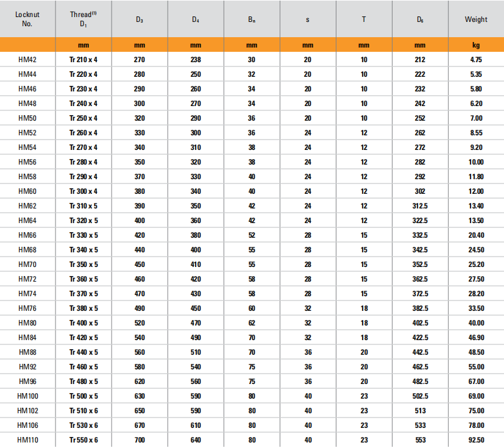Select the HM42 locknut row label
This screenshot has height=448, width=504.
pyautogui.click(x=27, y=60)
